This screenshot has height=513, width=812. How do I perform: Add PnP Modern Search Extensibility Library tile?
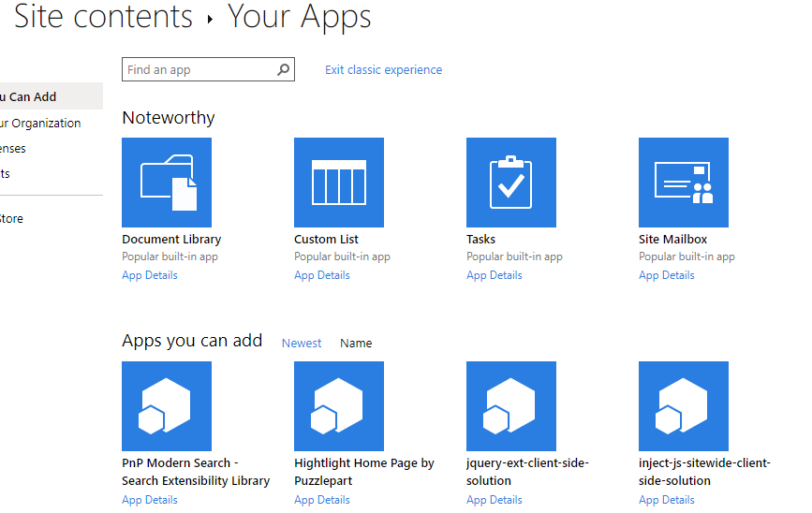click(167, 406)
